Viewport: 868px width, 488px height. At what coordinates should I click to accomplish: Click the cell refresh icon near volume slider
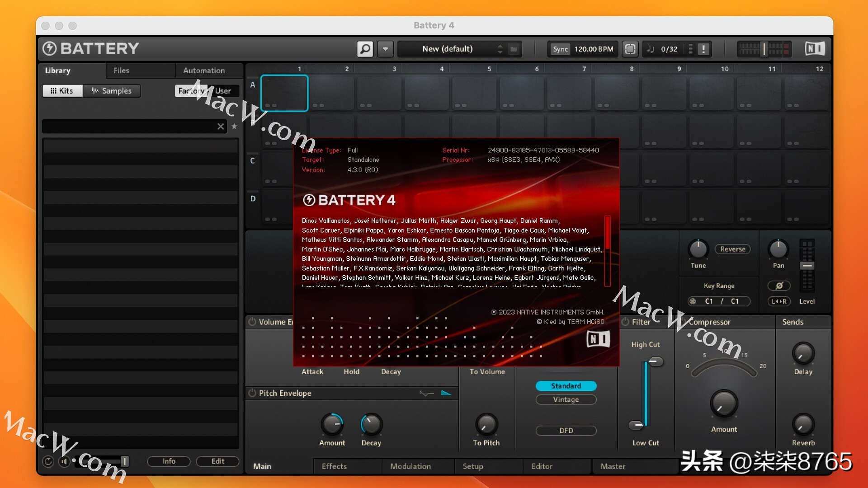coord(47,462)
